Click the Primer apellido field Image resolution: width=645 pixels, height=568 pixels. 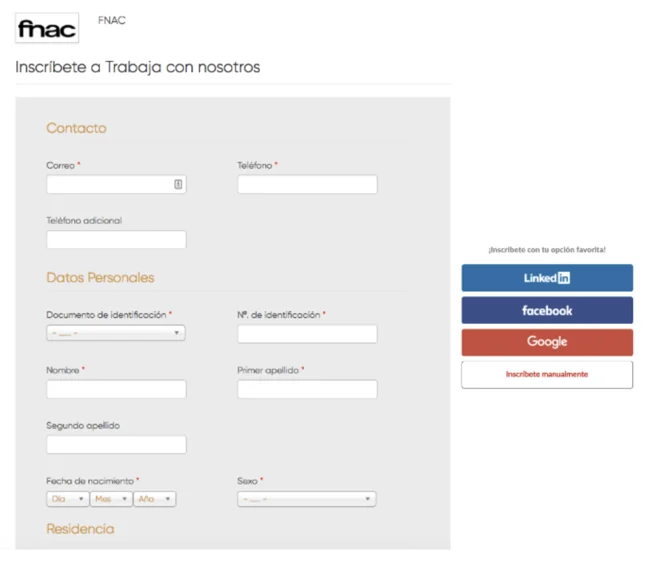(x=307, y=389)
